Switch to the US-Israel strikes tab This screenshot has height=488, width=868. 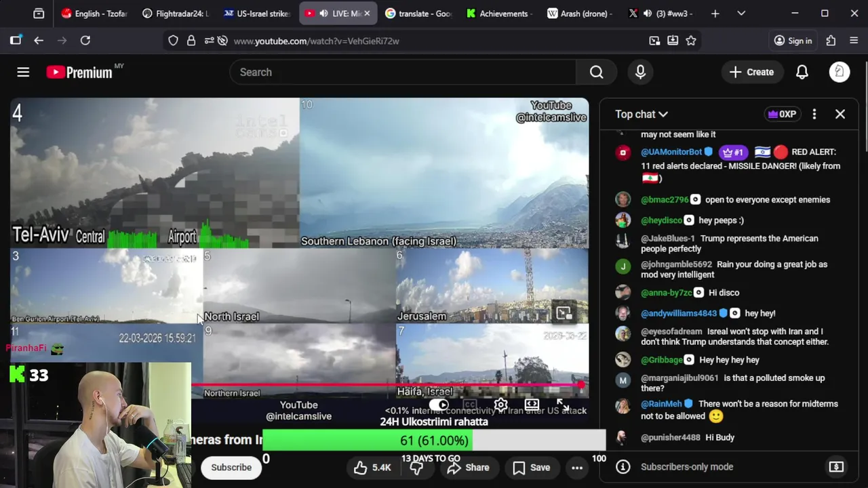[257, 14]
